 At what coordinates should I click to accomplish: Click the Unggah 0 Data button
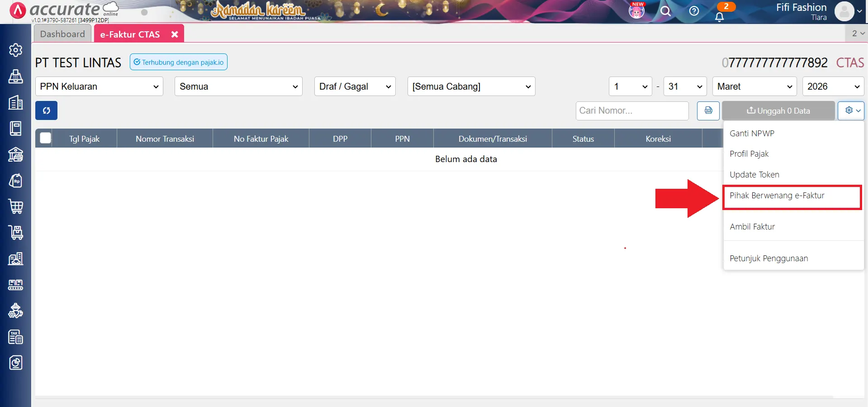(x=778, y=111)
